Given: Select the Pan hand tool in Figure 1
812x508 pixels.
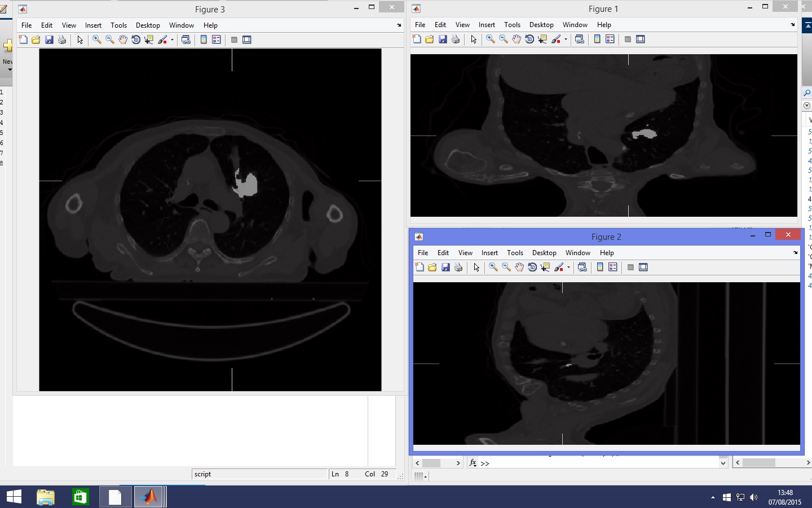Looking at the screenshot, I should [517, 39].
